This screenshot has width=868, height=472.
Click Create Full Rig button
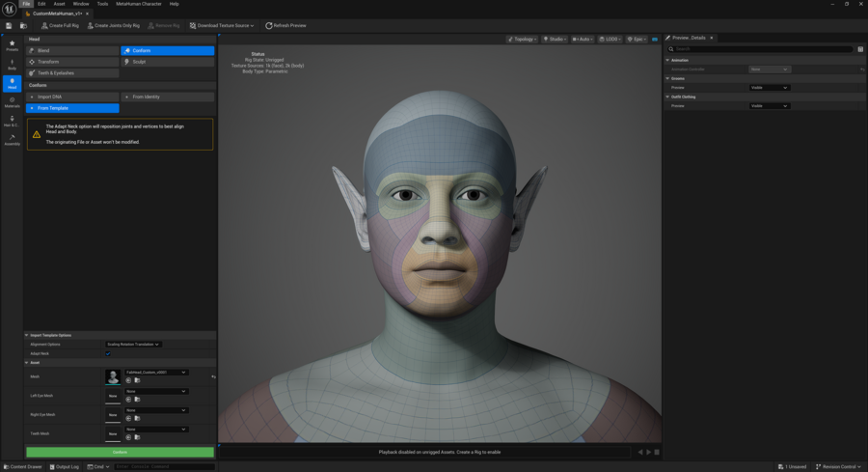(60, 25)
